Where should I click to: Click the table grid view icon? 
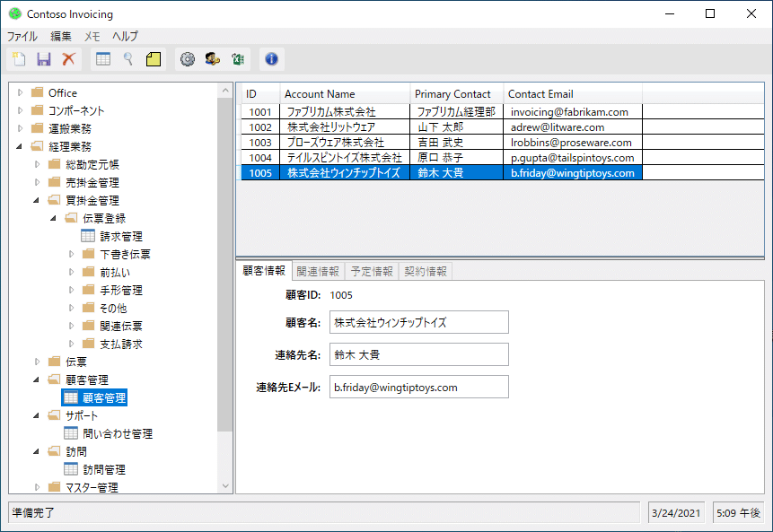click(103, 59)
